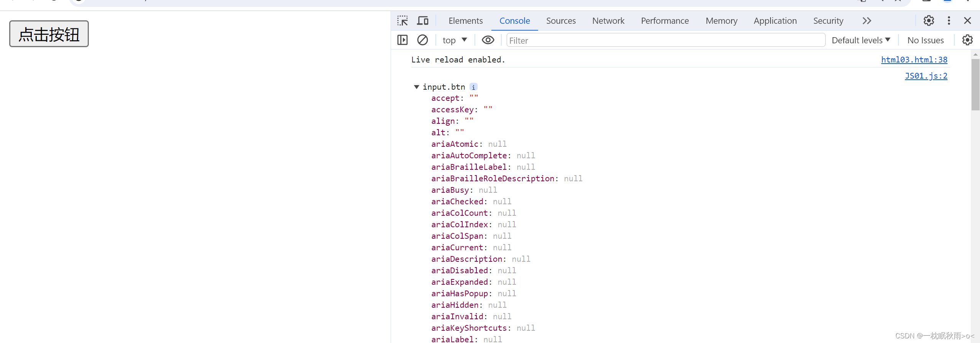980x343 pixels.
Task: Focus the console Filter field
Action: tap(666, 40)
